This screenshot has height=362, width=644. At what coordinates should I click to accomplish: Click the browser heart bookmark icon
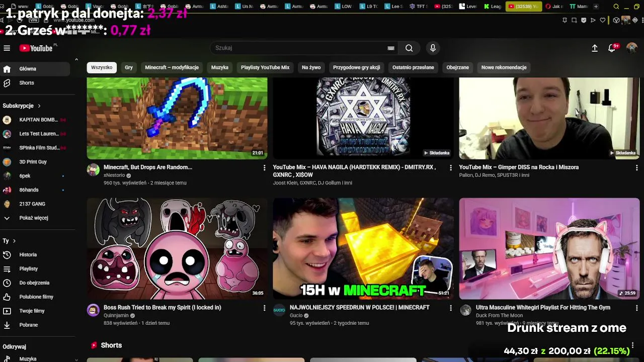coord(602,20)
